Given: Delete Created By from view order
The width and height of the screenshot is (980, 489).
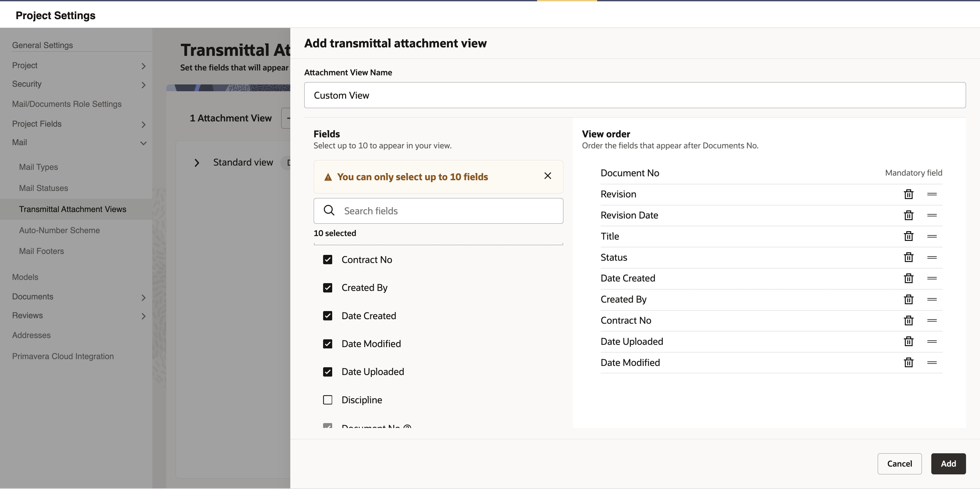Looking at the screenshot, I should coord(909,299).
